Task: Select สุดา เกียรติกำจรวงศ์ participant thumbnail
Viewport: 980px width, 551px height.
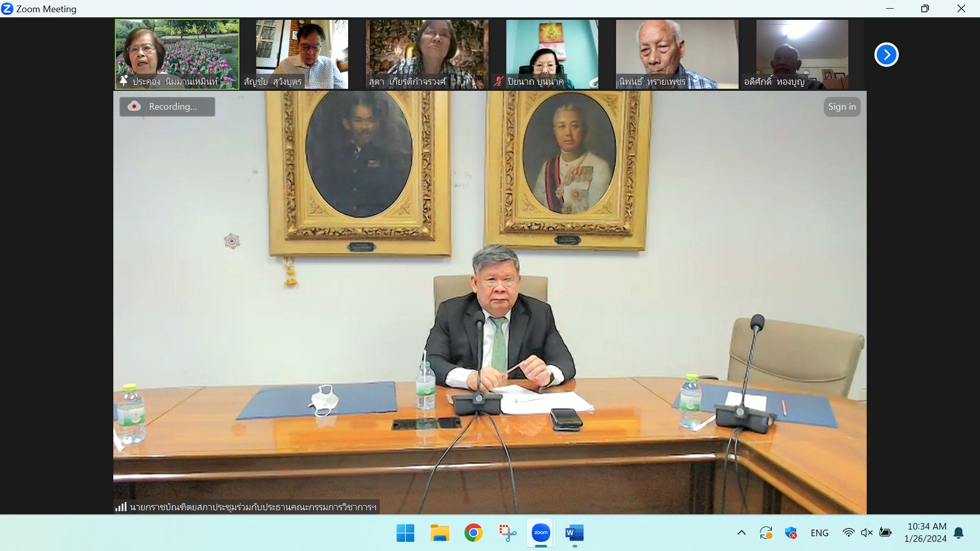Action: [x=427, y=54]
